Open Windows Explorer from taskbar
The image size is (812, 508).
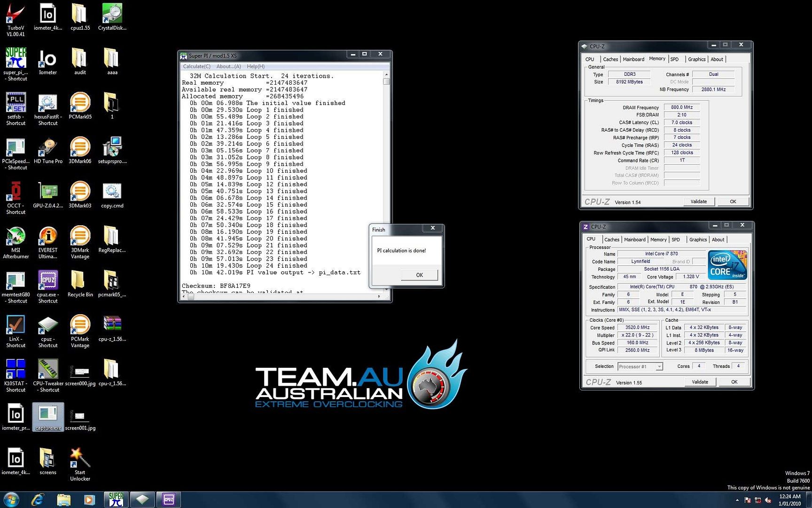[63, 500]
